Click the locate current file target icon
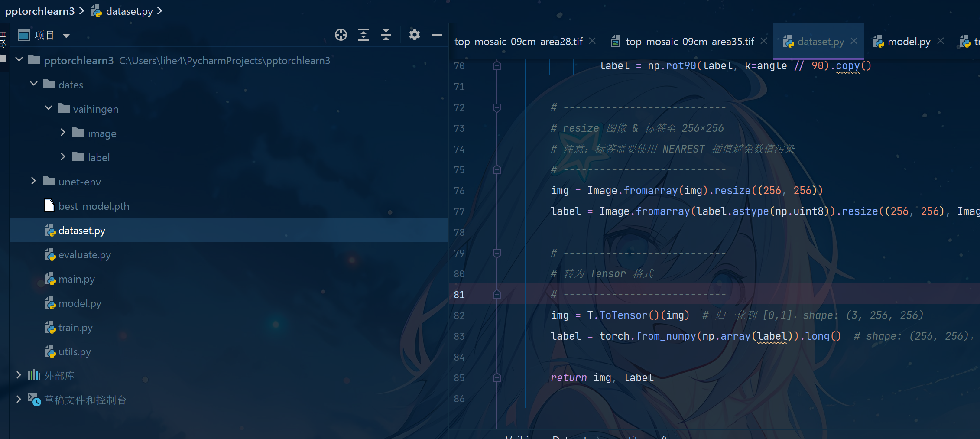This screenshot has height=439, width=980. coord(341,35)
